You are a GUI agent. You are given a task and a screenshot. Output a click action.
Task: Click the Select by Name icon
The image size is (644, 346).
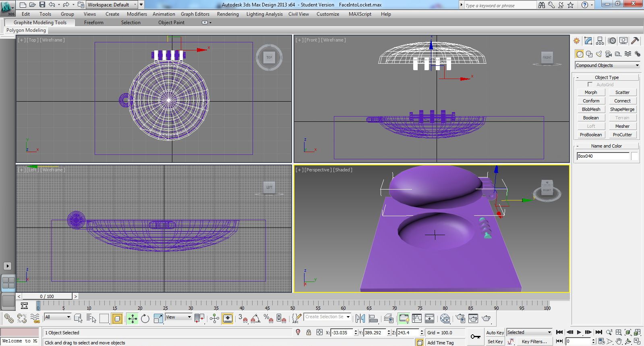[91, 319]
